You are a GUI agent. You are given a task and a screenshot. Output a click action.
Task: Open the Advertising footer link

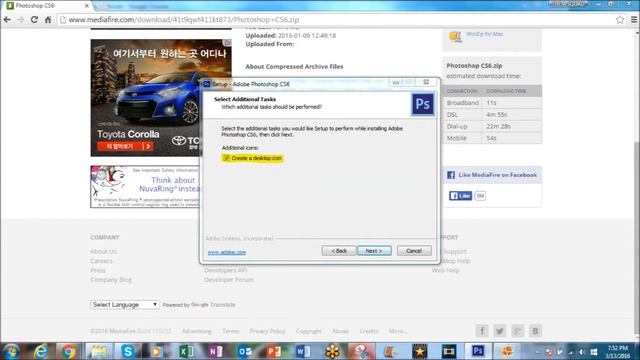click(197, 331)
